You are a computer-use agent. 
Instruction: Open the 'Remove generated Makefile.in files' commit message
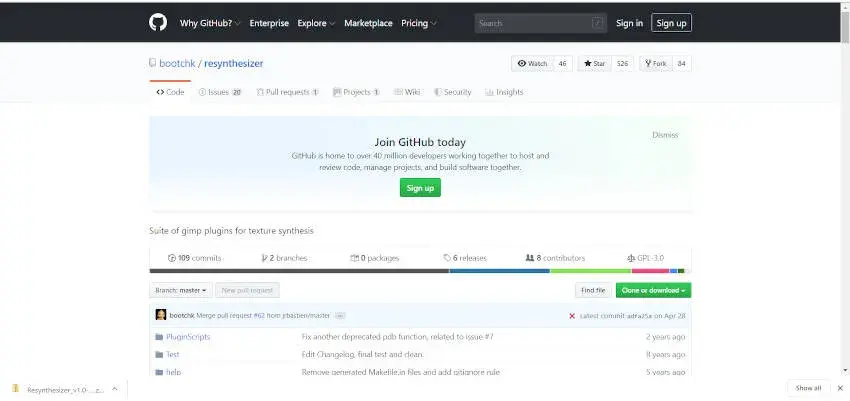tap(401, 372)
